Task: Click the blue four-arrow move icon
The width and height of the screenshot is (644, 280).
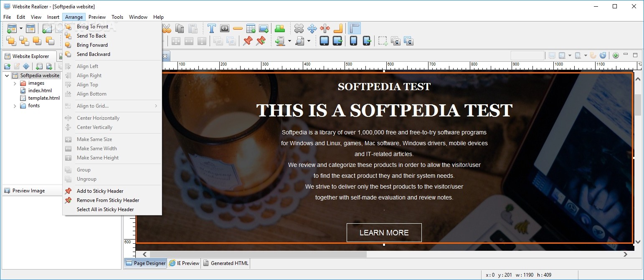Action: tap(312, 28)
